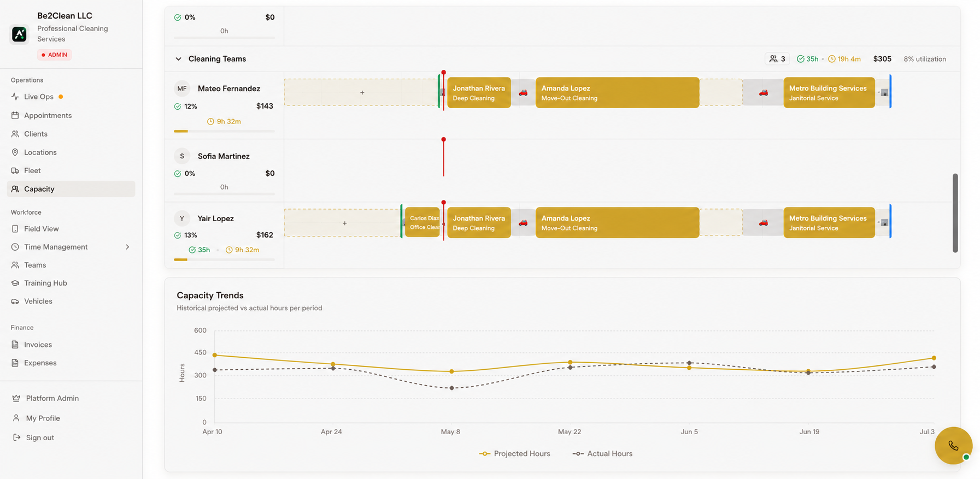Click the Fleet truck icon in sidebar
The height and width of the screenshot is (479, 980).
(x=15, y=170)
